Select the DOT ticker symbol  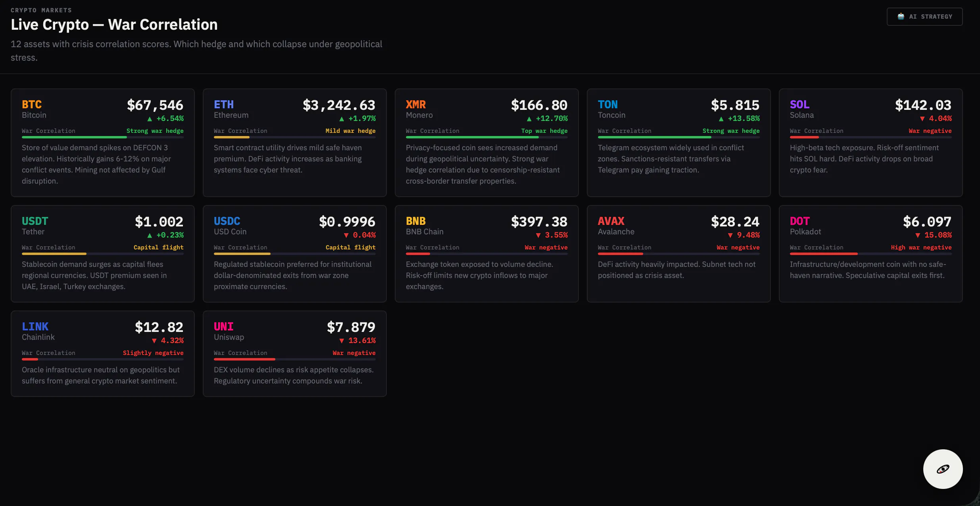799,221
